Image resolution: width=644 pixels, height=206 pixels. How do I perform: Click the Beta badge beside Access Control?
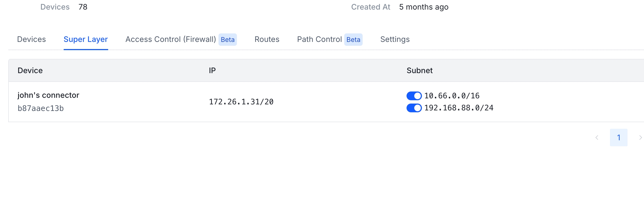coord(228,40)
